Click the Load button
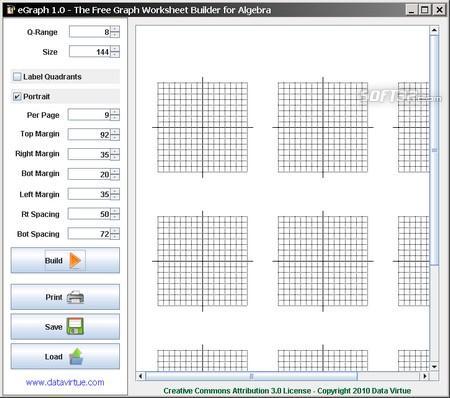 pyautogui.click(x=65, y=356)
